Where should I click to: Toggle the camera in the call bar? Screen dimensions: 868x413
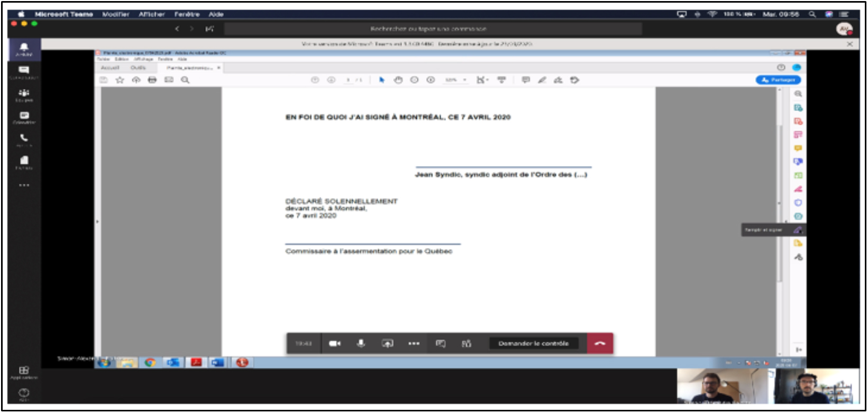(334, 344)
